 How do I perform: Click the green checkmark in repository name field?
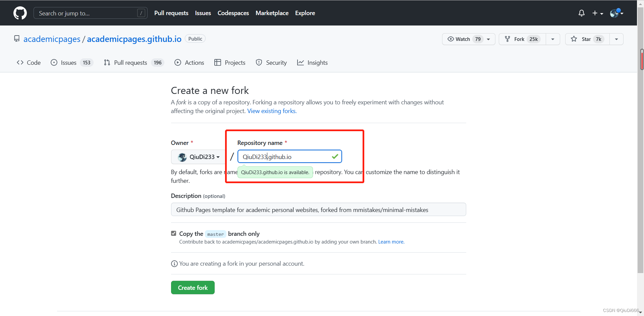[335, 157]
